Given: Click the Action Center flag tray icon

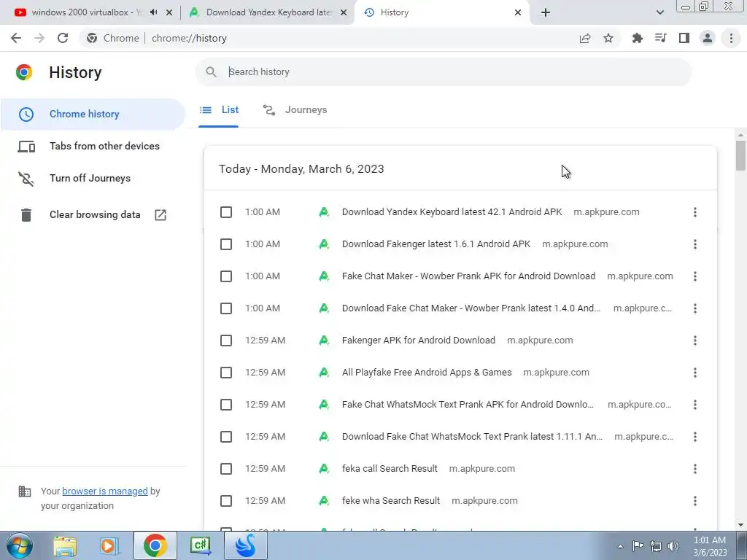Looking at the screenshot, I should pos(638,545).
